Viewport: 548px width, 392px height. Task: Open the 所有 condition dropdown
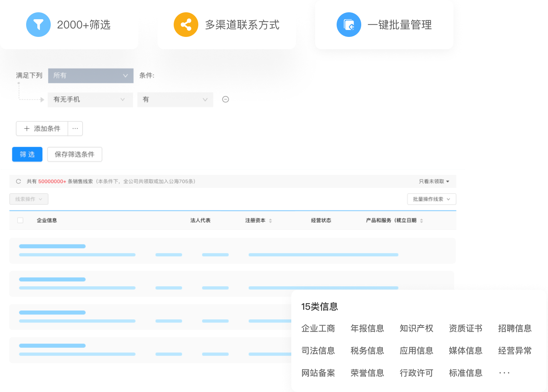coord(90,76)
